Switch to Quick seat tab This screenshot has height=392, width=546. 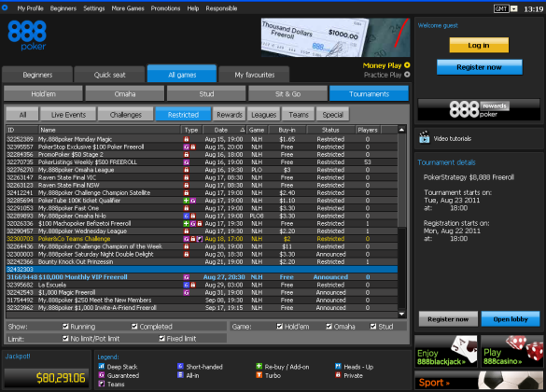pos(110,75)
